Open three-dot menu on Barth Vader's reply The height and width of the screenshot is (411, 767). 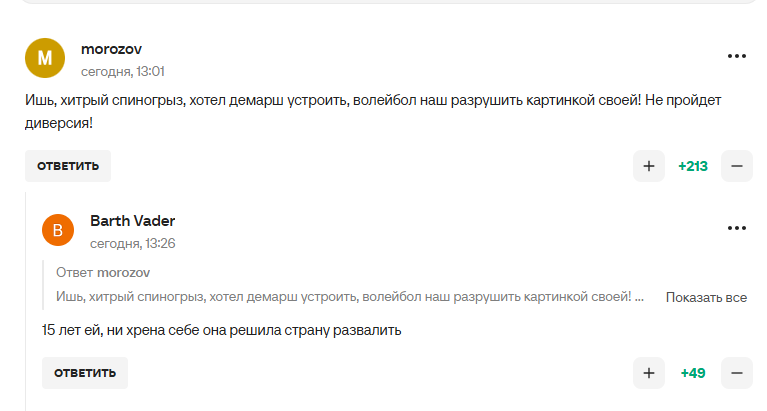point(737,228)
